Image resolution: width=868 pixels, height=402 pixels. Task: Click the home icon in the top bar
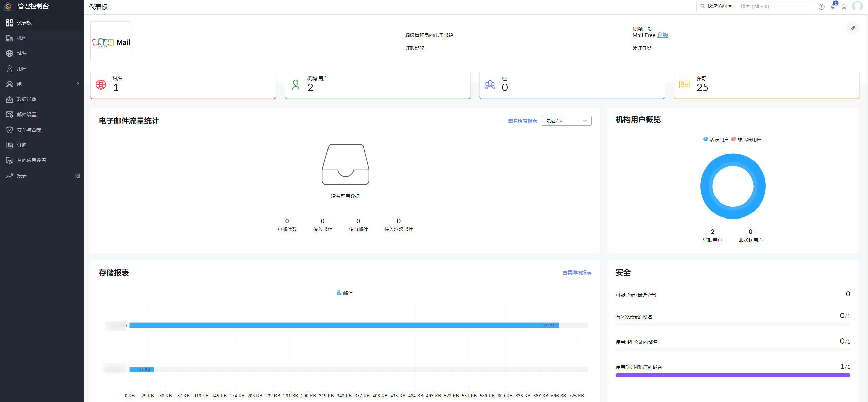844,7
